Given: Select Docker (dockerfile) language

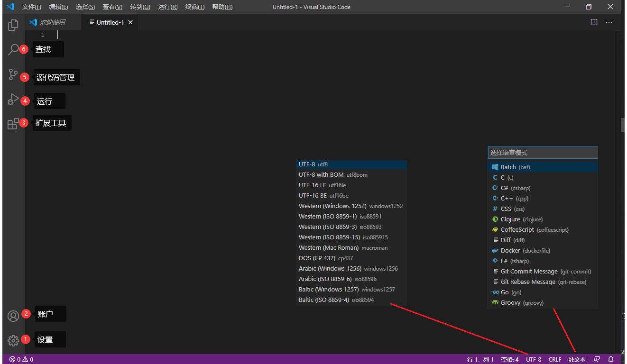Looking at the screenshot, I should 543,250.
